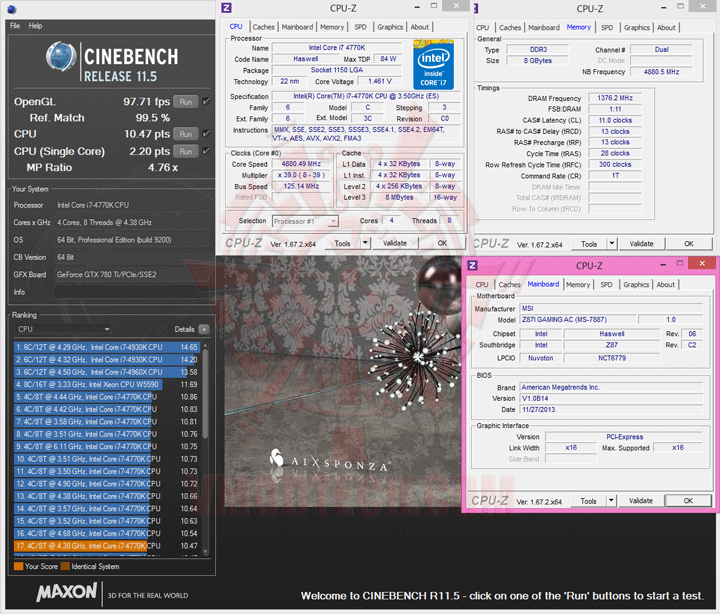Close the CPU-Z Mainboard window

702,263
